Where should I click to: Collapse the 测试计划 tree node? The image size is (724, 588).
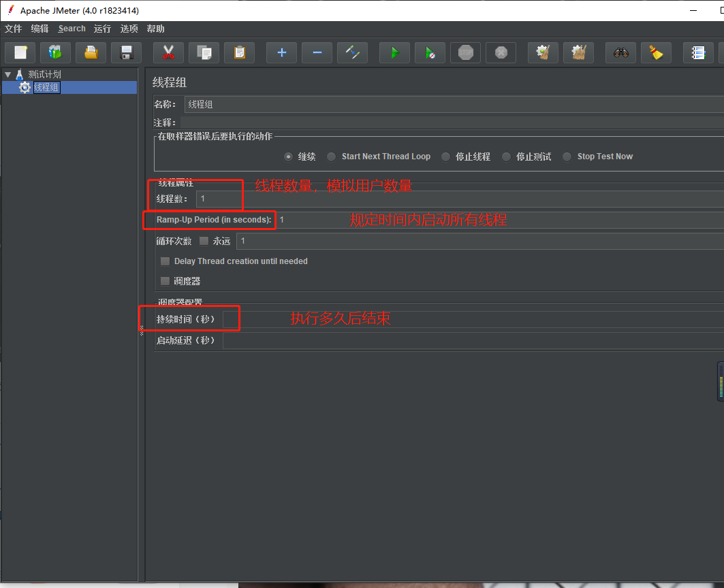(x=8, y=74)
